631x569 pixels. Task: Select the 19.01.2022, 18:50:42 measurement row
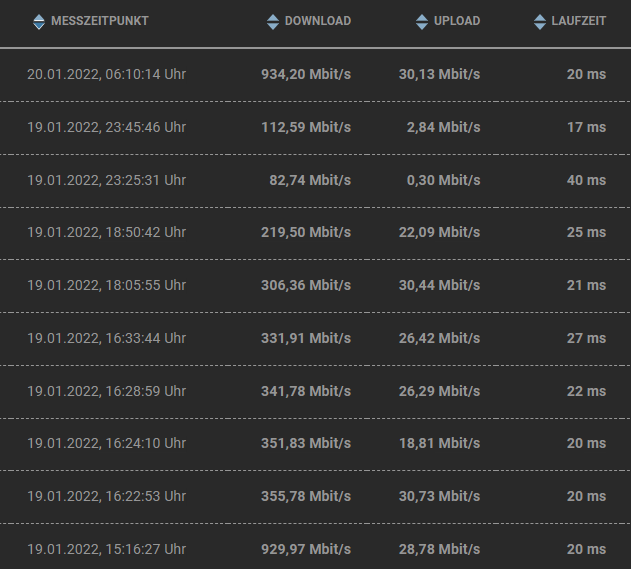[x=107, y=232]
